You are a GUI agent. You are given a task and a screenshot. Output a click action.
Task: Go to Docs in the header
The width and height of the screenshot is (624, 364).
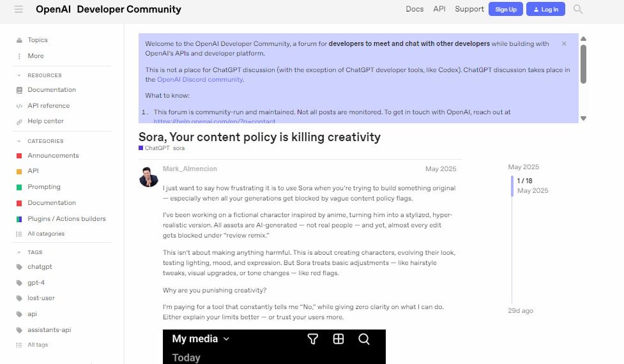click(415, 9)
